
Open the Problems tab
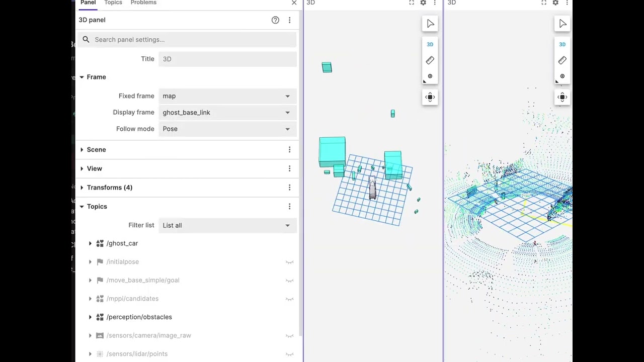click(143, 3)
